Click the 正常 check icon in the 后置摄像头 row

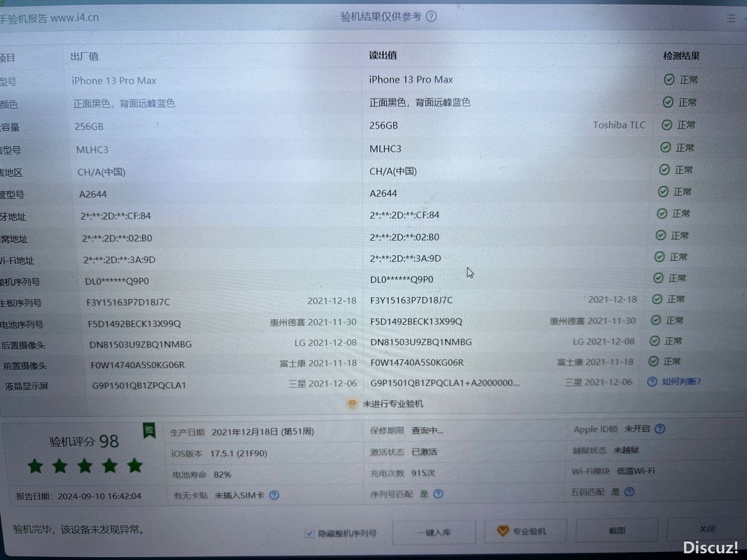point(655,341)
